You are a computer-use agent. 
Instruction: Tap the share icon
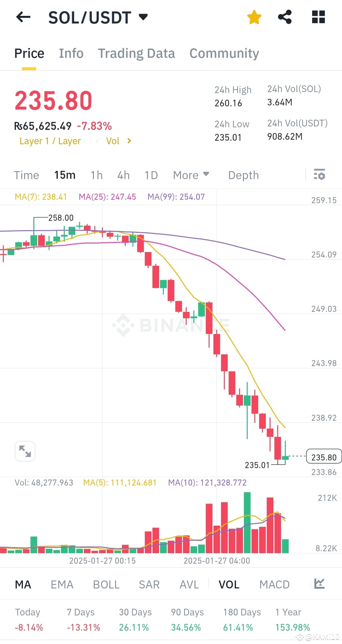click(285, 17)
